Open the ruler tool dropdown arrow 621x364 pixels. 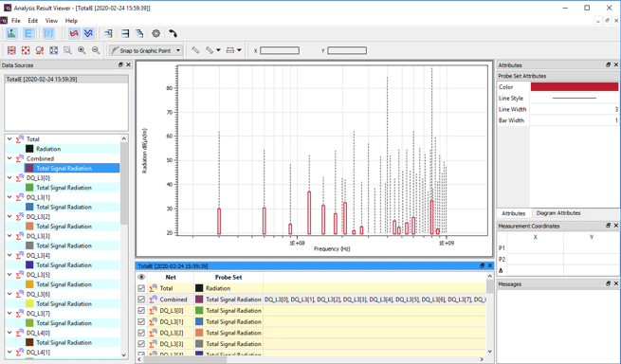click(x=218, y=50)
